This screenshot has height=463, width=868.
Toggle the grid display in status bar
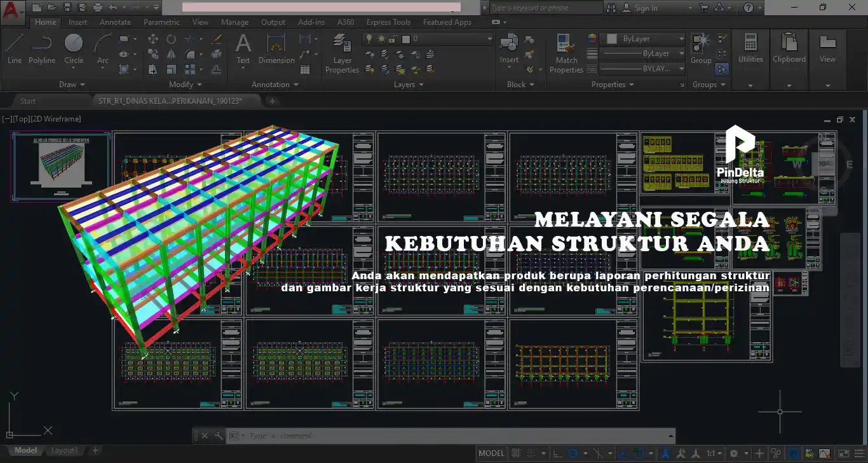pos(515,453)
